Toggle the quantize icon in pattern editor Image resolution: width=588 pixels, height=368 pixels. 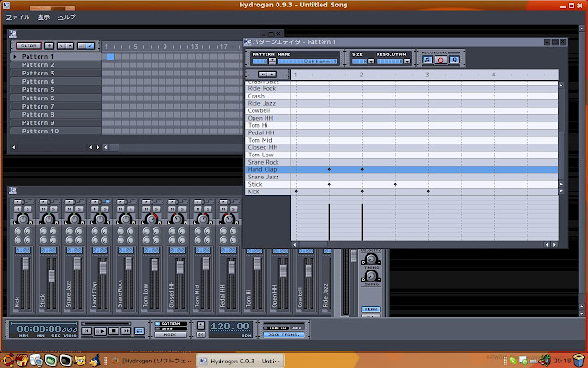454,60
